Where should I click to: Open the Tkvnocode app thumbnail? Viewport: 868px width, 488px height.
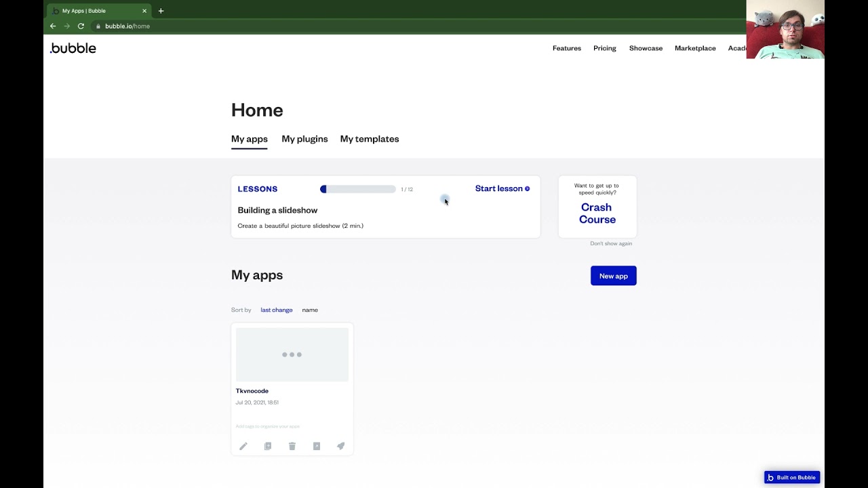click(292, 354)
